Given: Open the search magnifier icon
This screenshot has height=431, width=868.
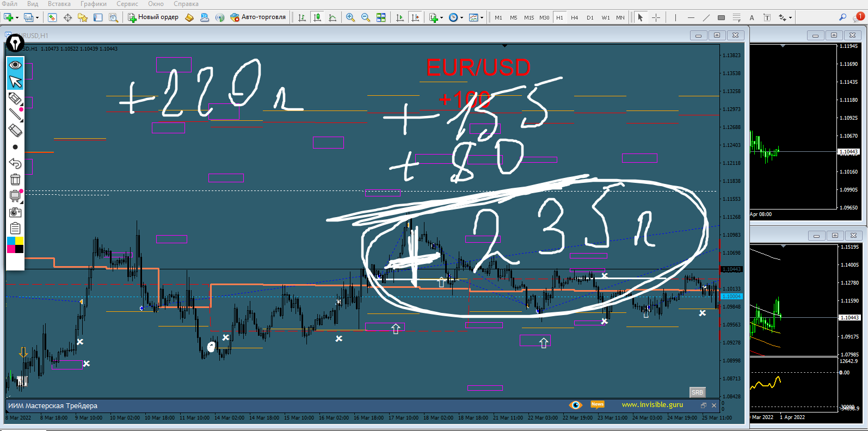Looking at the screenshot, I should 842,17.
